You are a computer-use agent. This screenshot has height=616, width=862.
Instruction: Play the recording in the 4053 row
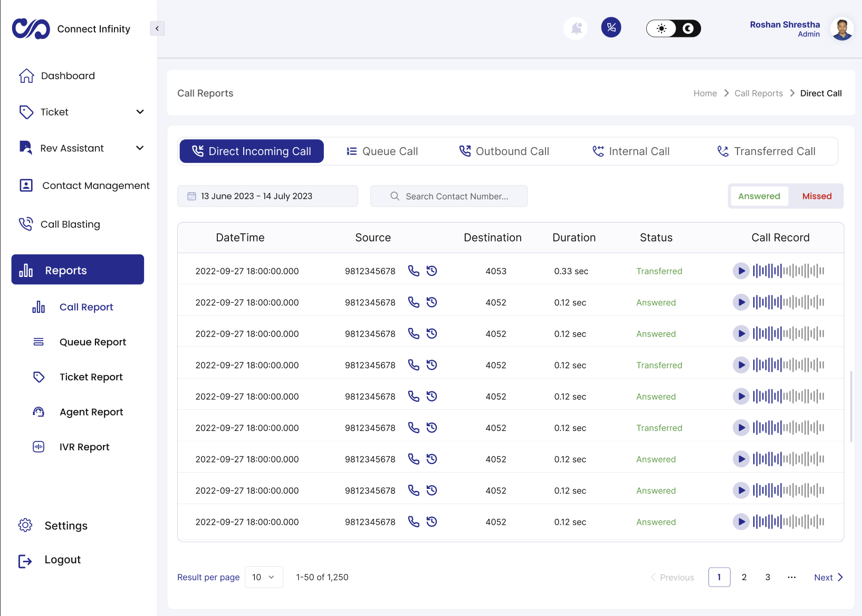741,271
